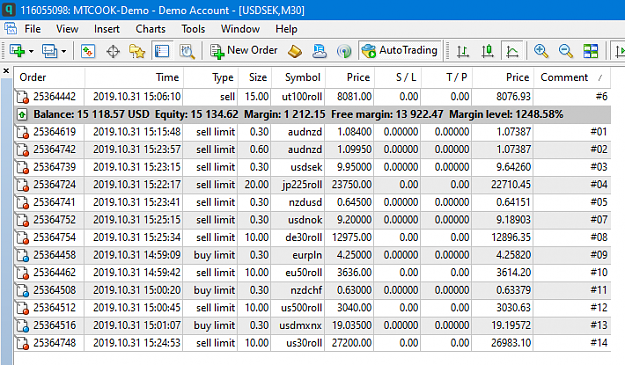
Task: Zoom out on the chart
Action: [566, 51]
